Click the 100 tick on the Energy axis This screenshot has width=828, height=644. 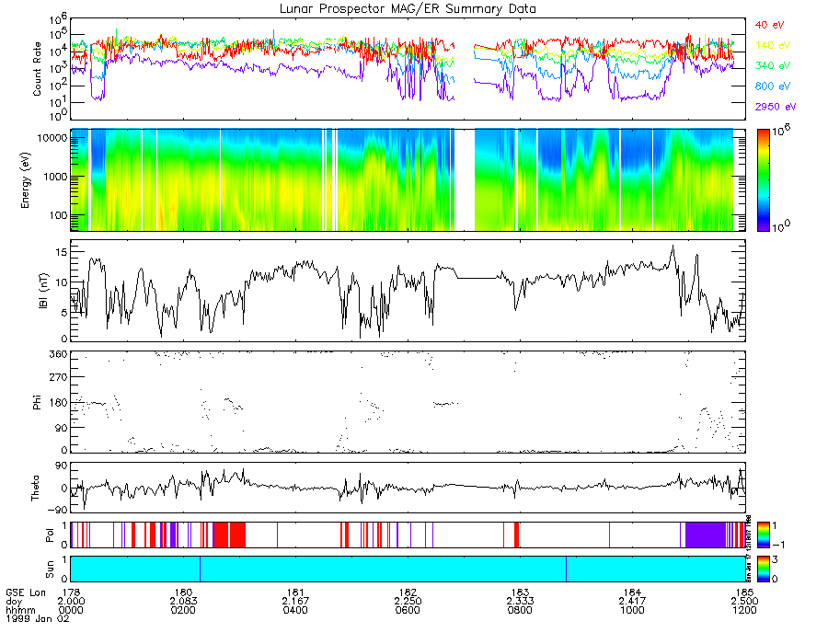[x=58, y=215]
